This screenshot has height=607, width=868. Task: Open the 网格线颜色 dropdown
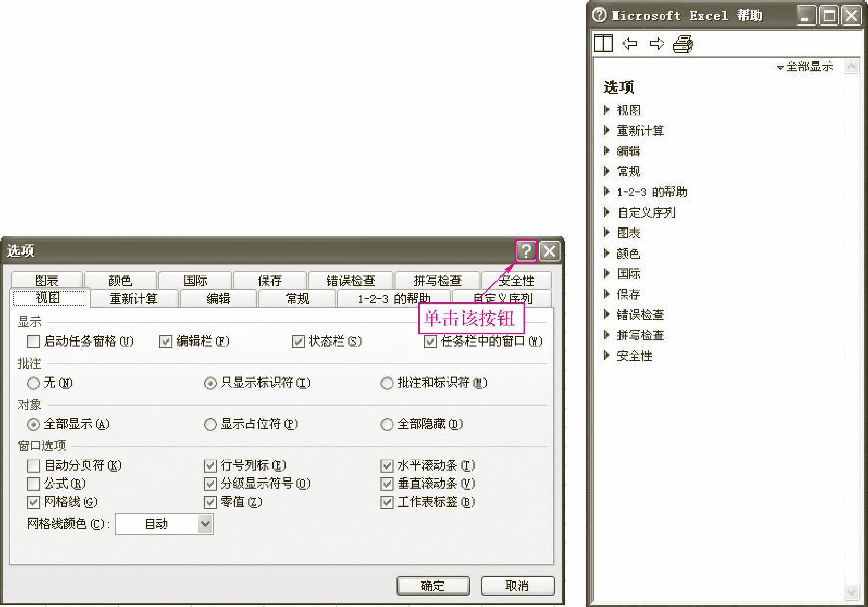(x=205, y=524)
